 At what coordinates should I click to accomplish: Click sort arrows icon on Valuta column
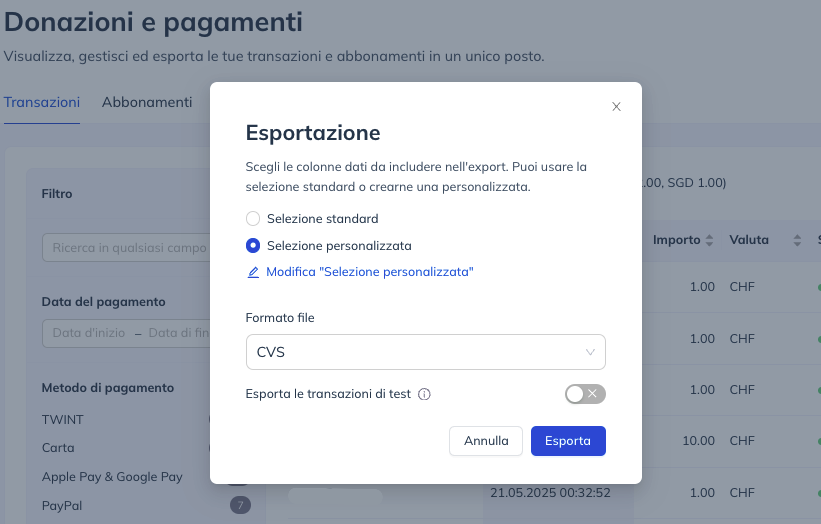coord(797,240)
